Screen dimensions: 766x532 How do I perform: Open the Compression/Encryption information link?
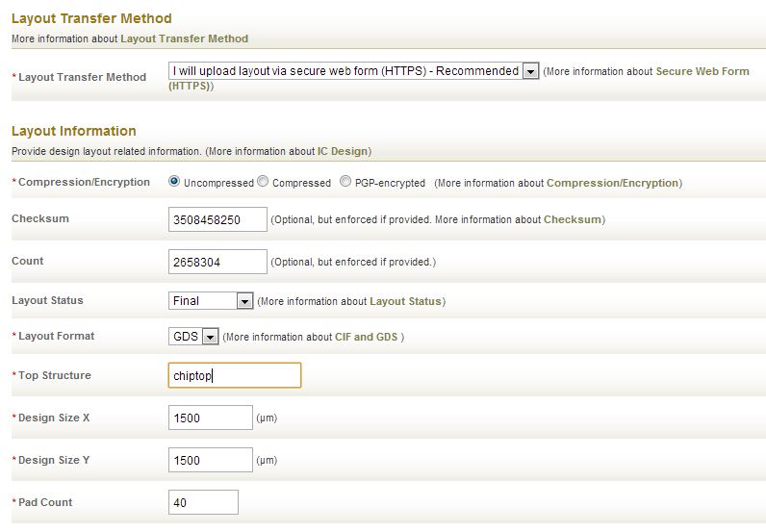coord(613,183)
